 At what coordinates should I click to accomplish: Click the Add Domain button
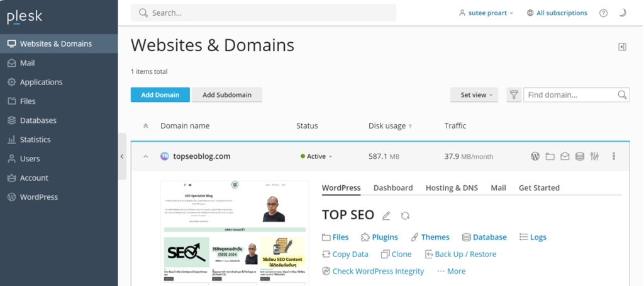pyautogui.click(x=160, y=95)
